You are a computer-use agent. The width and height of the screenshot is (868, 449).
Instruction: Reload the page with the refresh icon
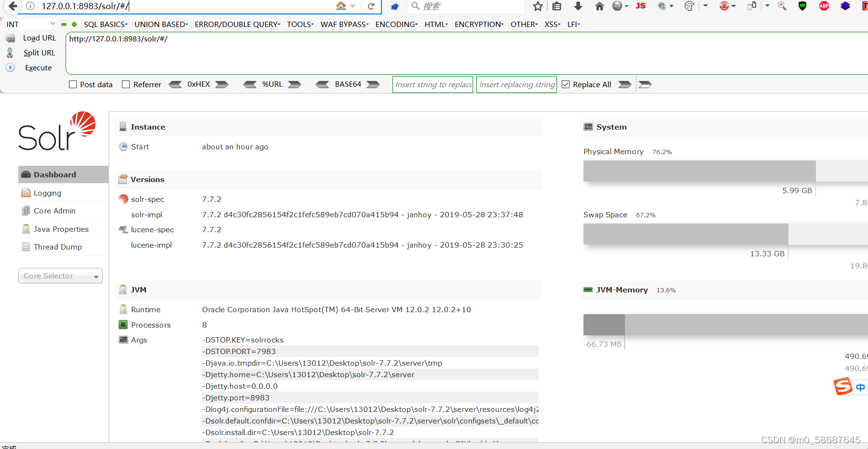pos(371,6)
